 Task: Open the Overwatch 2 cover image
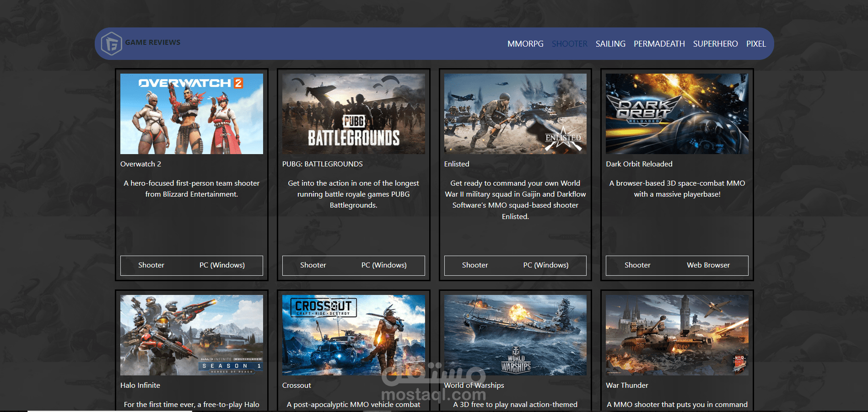tap(192, 114)
